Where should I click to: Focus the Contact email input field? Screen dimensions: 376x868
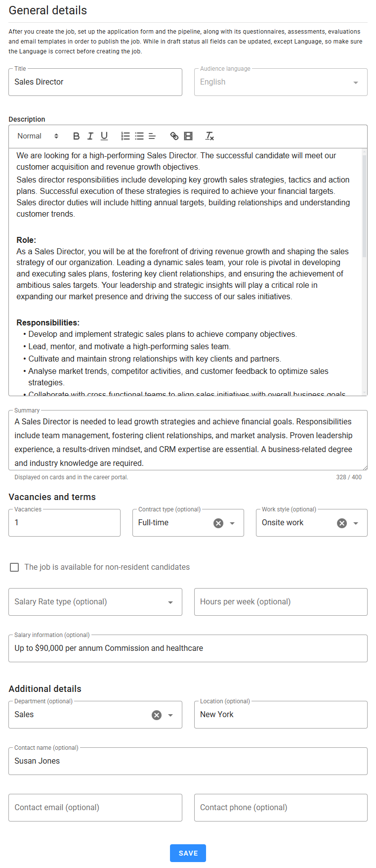[95, 808]
